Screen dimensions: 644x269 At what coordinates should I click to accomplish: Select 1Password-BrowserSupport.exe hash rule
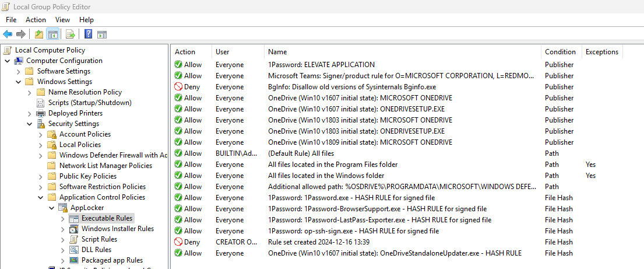(378, 209)
